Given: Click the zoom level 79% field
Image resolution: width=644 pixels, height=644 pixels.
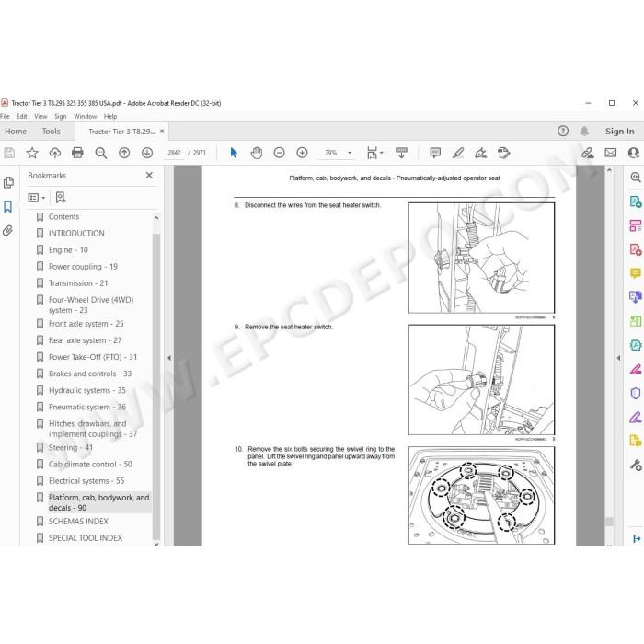Looking at the screenshot, I should pyautogui.click(x=331, y=153).
